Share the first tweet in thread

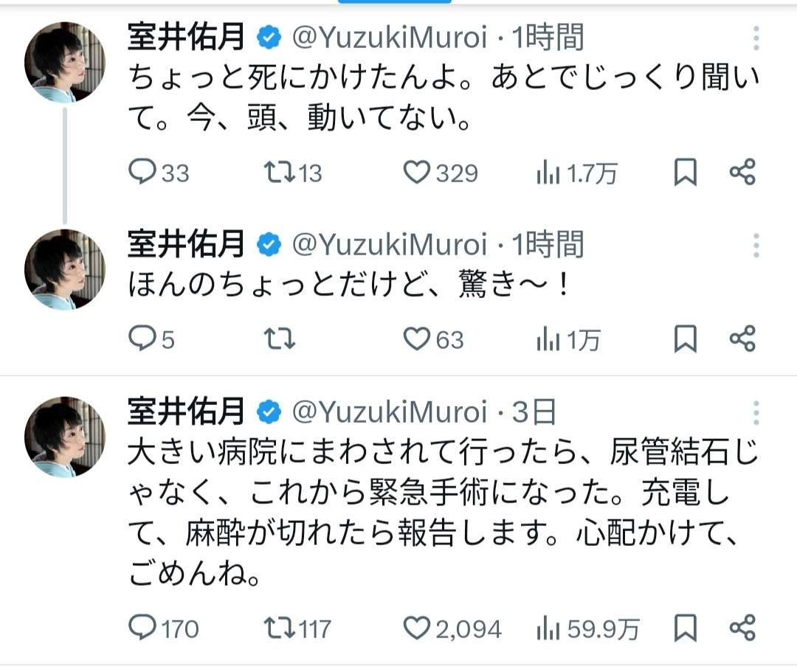742,173
